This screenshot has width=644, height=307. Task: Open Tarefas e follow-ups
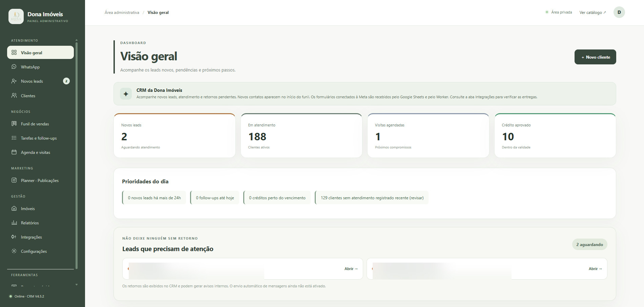40,138
